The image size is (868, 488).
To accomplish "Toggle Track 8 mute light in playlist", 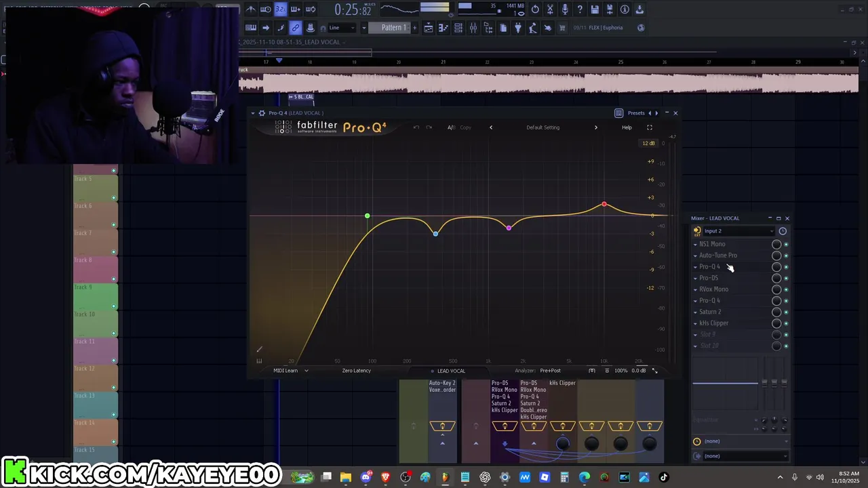I will coord(113,279).
